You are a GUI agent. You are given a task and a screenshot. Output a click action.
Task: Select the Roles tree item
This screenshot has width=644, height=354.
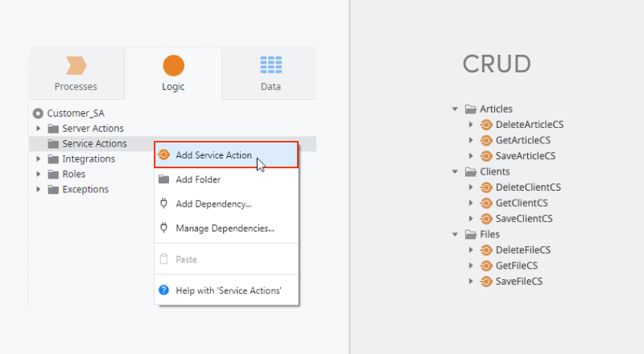point(74,175)
